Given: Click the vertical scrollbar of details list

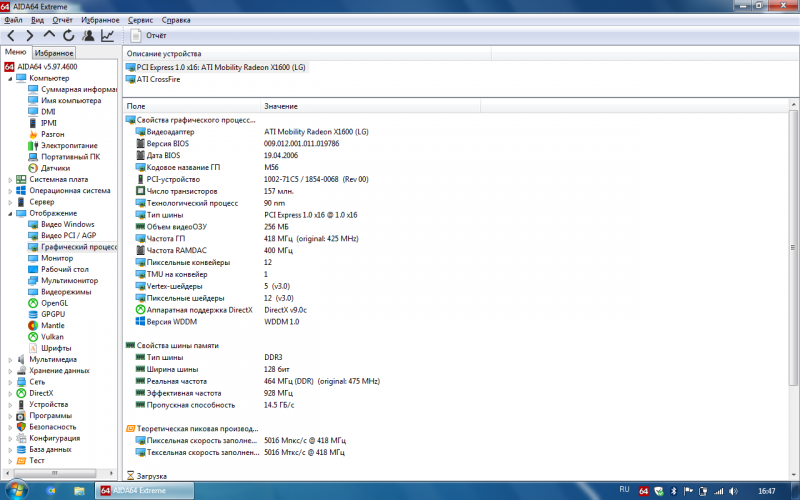Looking at the screenshot, I should [x=793, y=247].
